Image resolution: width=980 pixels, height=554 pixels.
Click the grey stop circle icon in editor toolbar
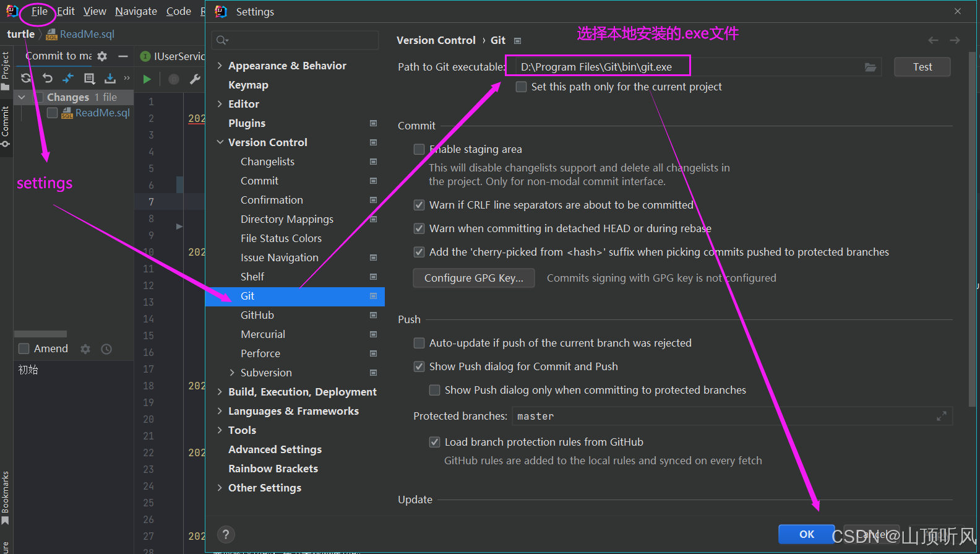[174, 79]
